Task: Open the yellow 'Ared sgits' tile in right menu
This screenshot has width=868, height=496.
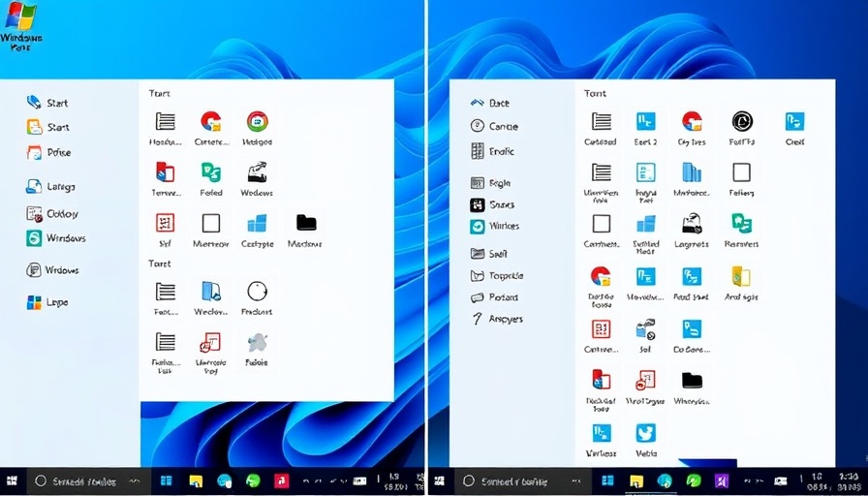Action: 742,284
